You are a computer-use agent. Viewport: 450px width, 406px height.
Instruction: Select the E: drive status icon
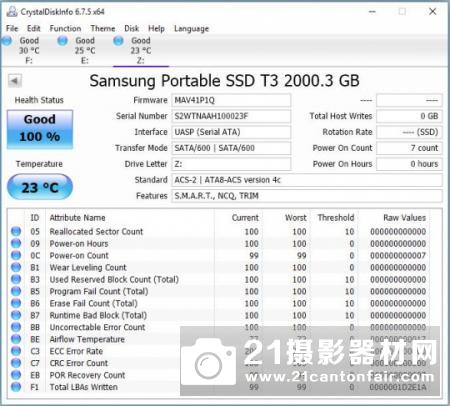62,41
